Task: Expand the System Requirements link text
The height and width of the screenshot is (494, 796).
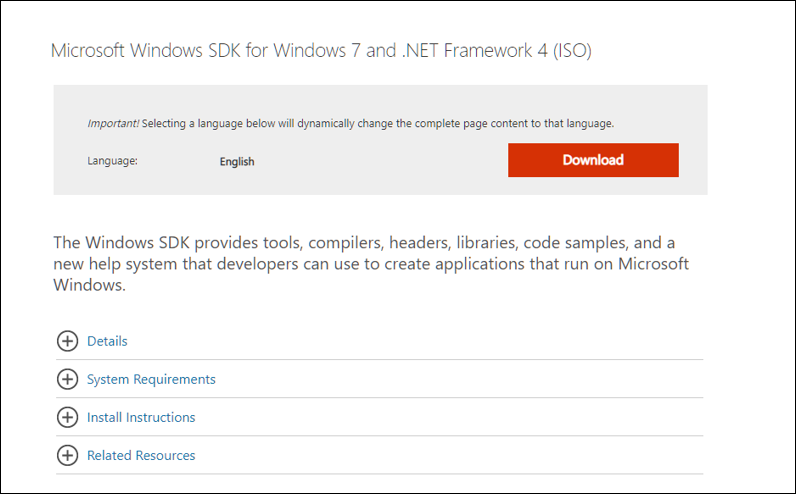Action: 151,379
